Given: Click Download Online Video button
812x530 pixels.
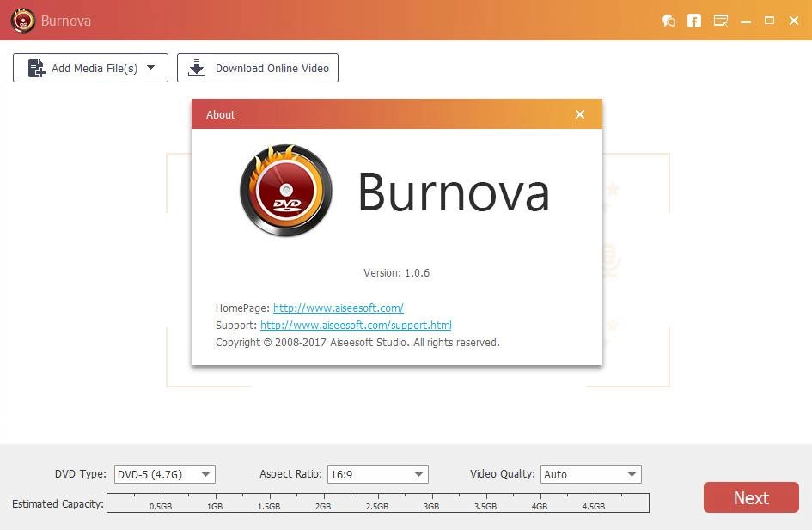Looking at the screenshot, I should [x=258, y=68].
